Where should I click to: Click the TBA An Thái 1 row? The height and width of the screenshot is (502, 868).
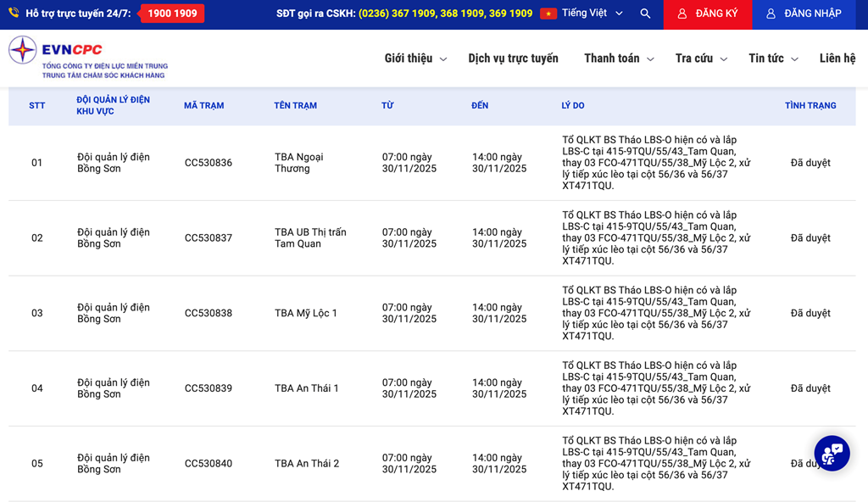click(x=306, y=388)
